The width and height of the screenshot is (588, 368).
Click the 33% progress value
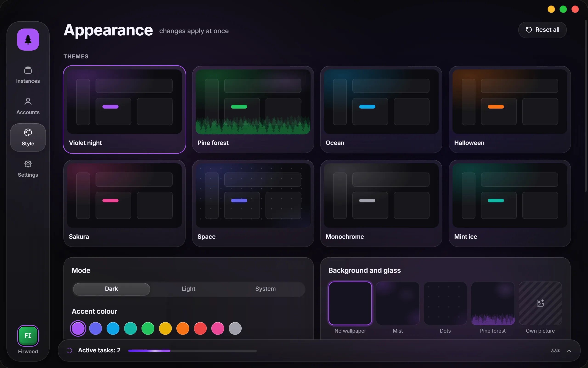pos(555,351)
